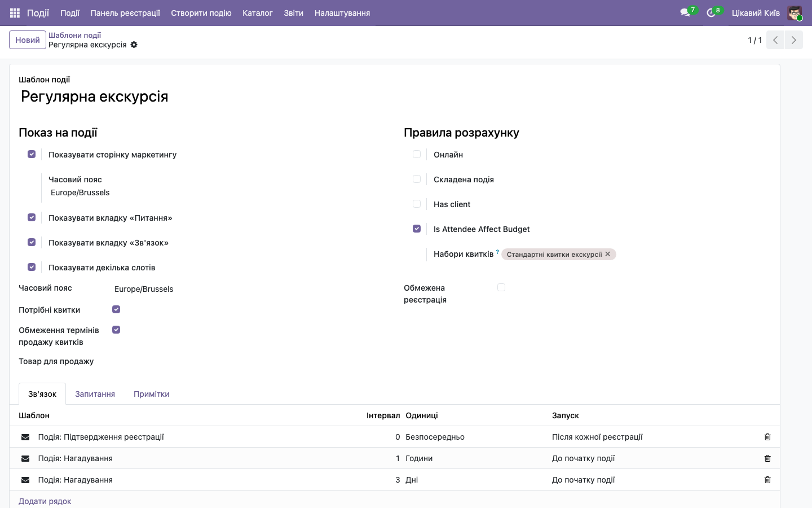This screenshot has height=508, width=812.
Task: Open Цікавий Київ company switcher
Action: [756, 13]
